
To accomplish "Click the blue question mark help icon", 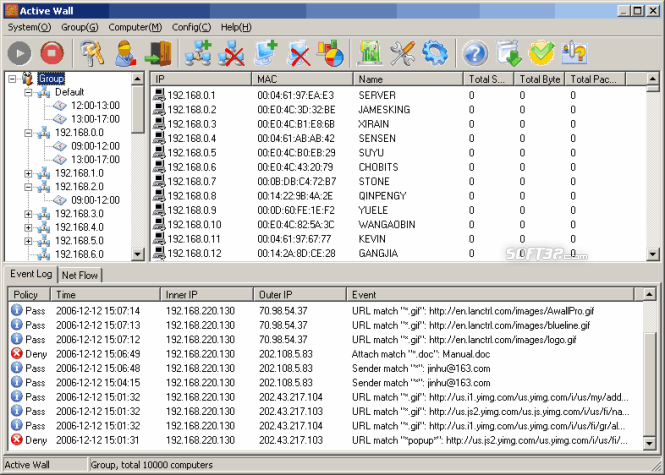I will (x=475, y=53).
